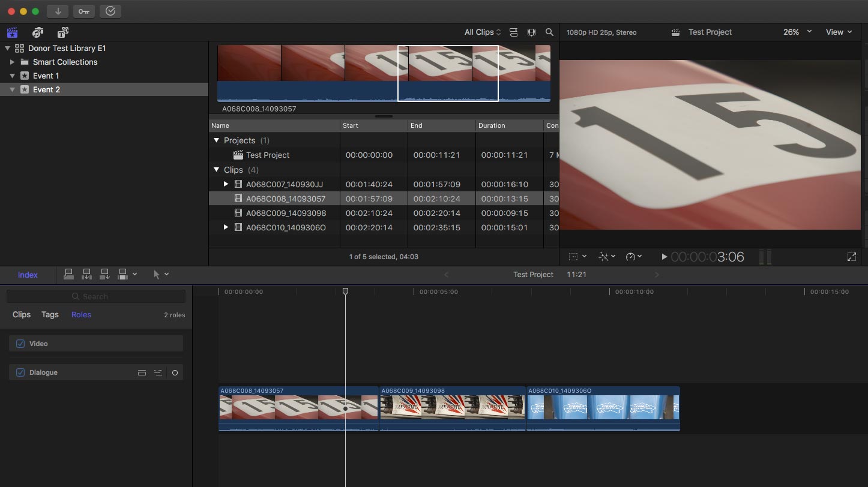868x487 pixels.
Task: Sort browser list by Duration column
Action: (x=509, y=125)
